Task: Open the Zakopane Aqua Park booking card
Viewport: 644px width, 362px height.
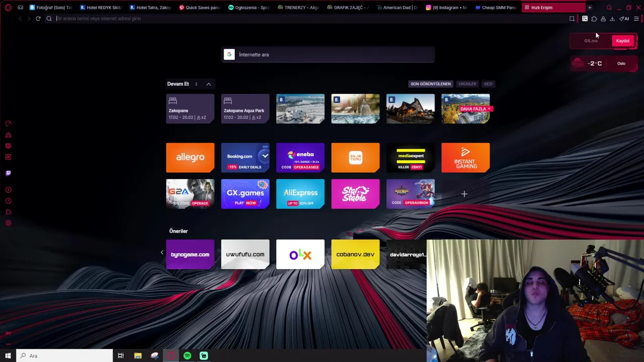Action: pos(245,109)
